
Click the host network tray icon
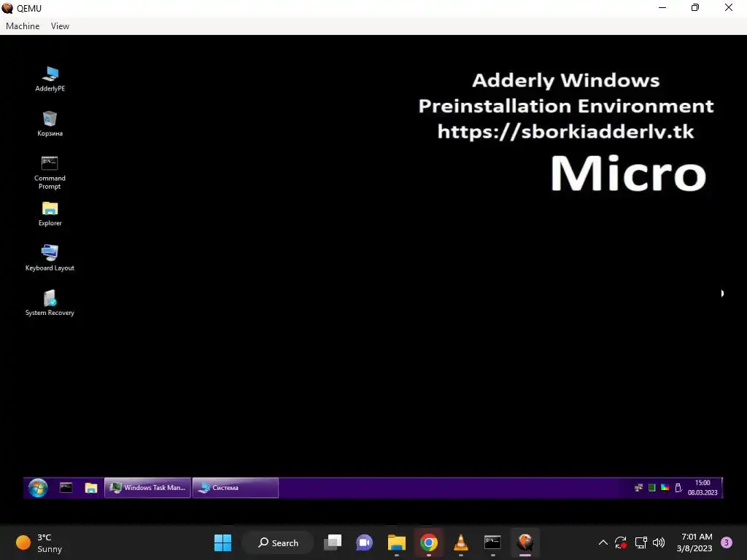click(640, 542)
